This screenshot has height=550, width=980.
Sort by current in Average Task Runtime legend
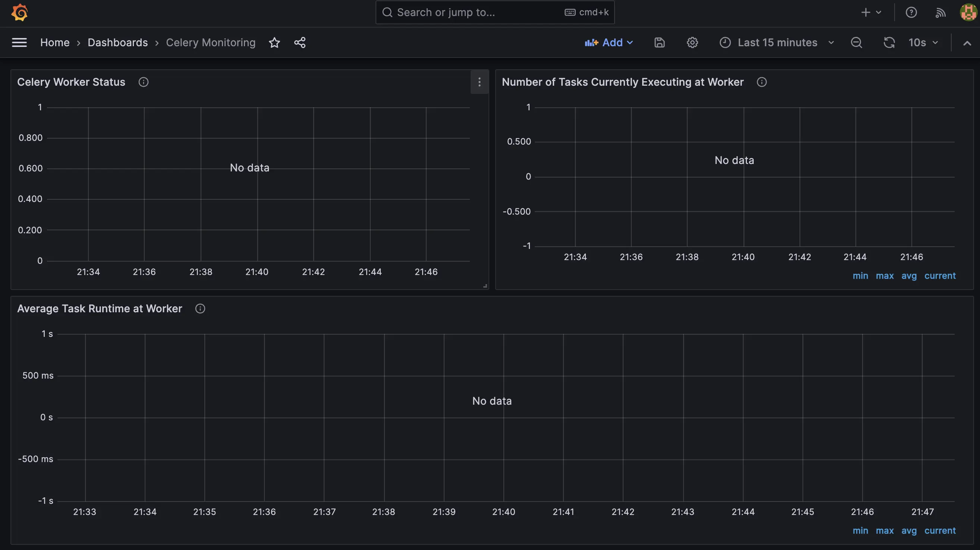(940, 531)
